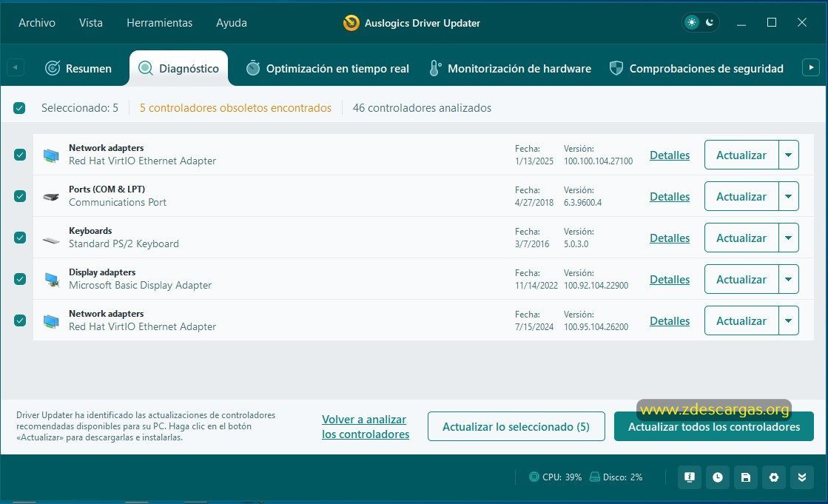
Task: Uncheck the Standard PS/2 Keyboard checkbox
Action: [x=20, y=238]
